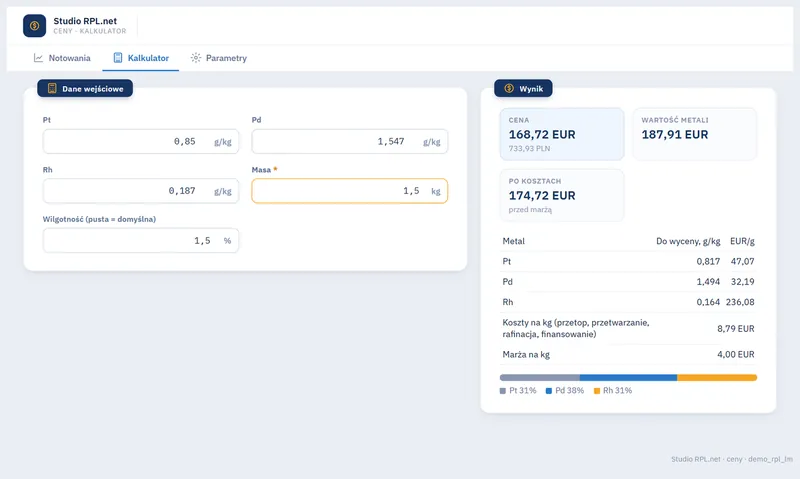Click the metal share distribution bar
This screenshot has height=479, width=800.
[x=628, y=377]
